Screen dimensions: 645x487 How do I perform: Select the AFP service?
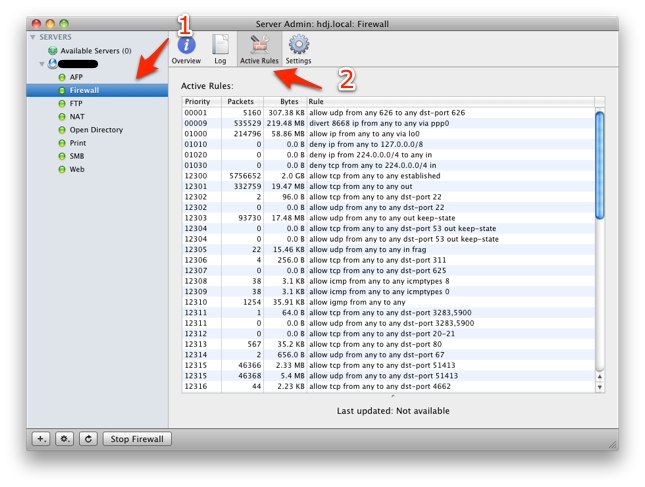pos(76,77)
